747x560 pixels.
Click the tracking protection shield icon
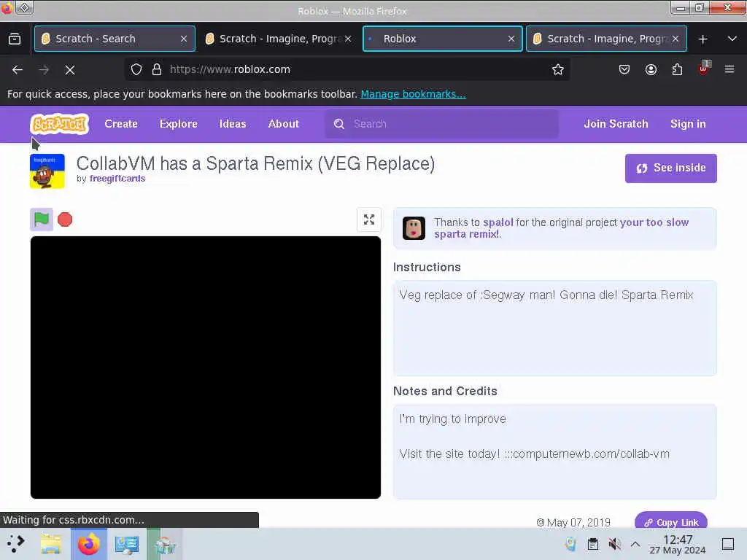click(136, 69)
